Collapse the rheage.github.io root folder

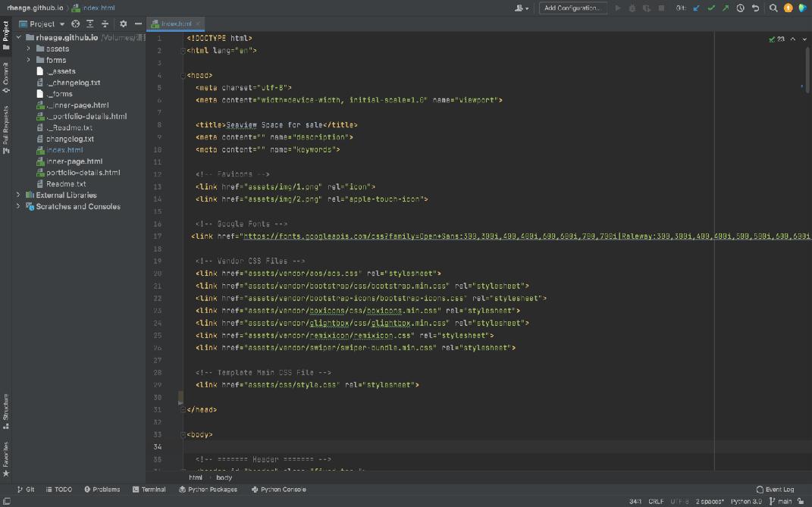19,37
